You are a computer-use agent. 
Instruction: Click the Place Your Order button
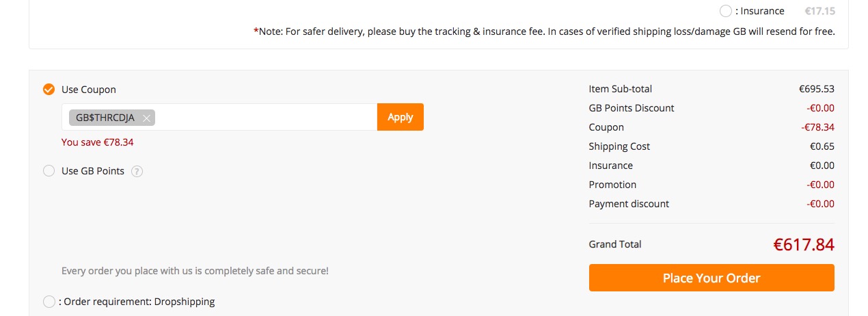[711, 278]
